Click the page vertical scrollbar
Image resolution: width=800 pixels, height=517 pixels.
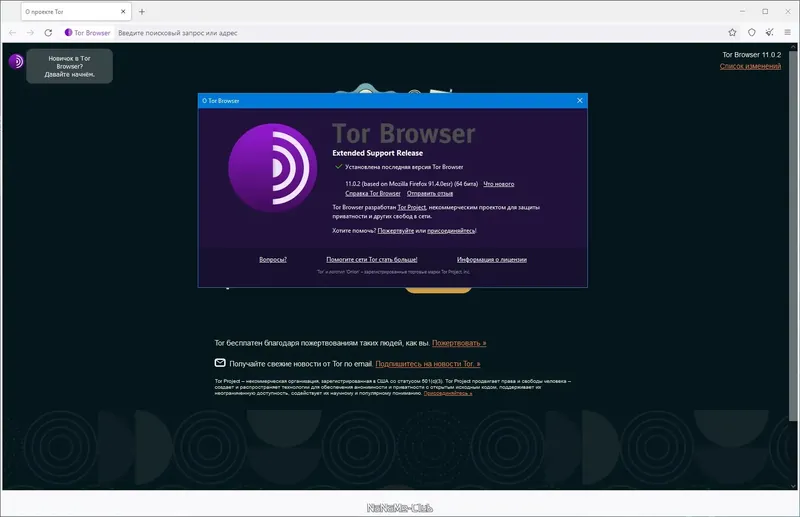point(793,235)
